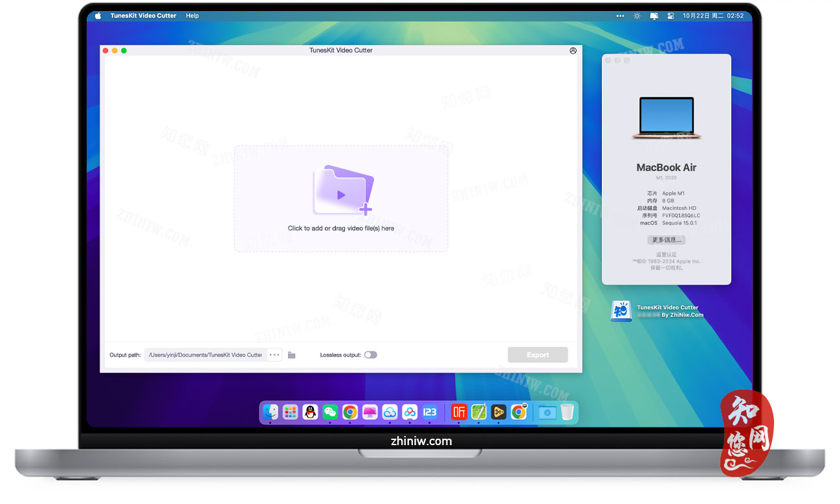Click the 'Click to add or drag video file(s) here' text
This screenshot has height=504, width=840.
[341, 228]
